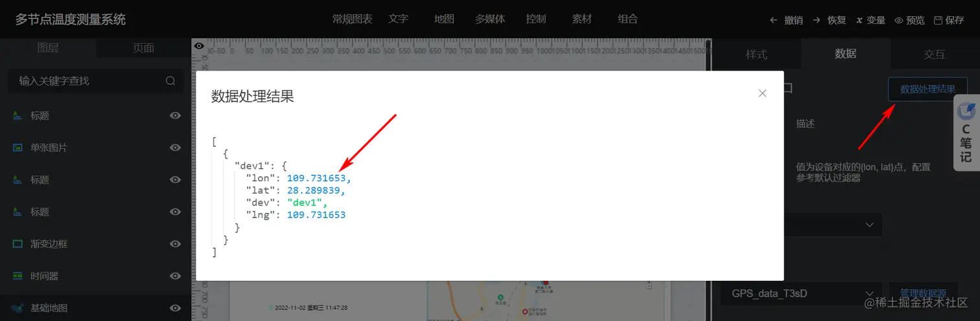
Task: Click the lon value 109.731653
Action: (316, 177)
